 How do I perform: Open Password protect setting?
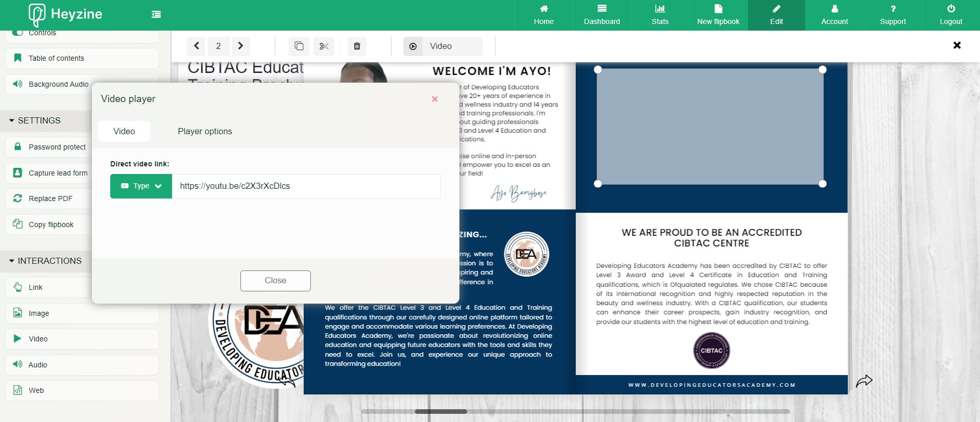pyautogui.click(x=57, y=147)
